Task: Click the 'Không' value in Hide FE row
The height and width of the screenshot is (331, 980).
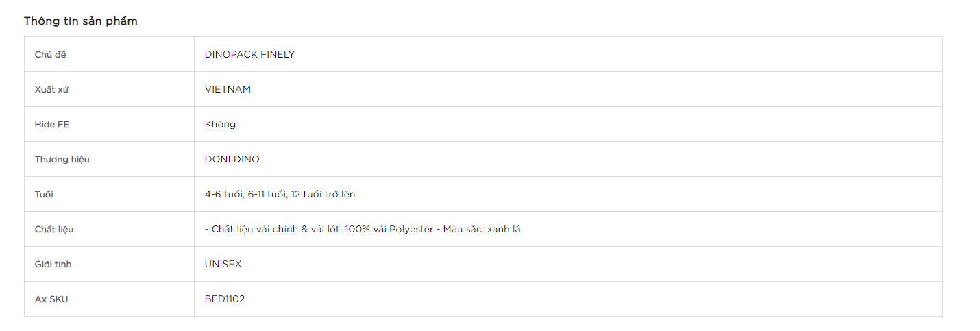Action: [220, 124]
